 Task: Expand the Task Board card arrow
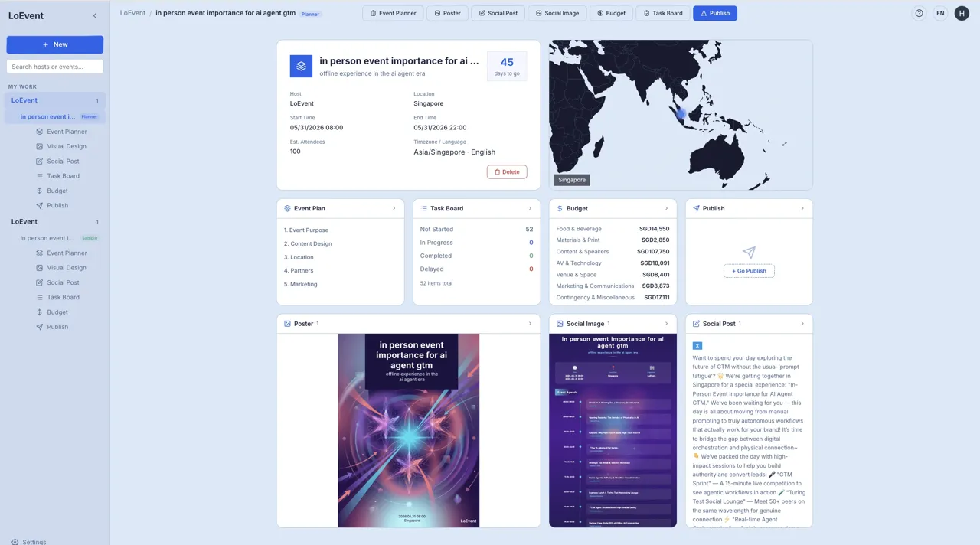(530, 208)
